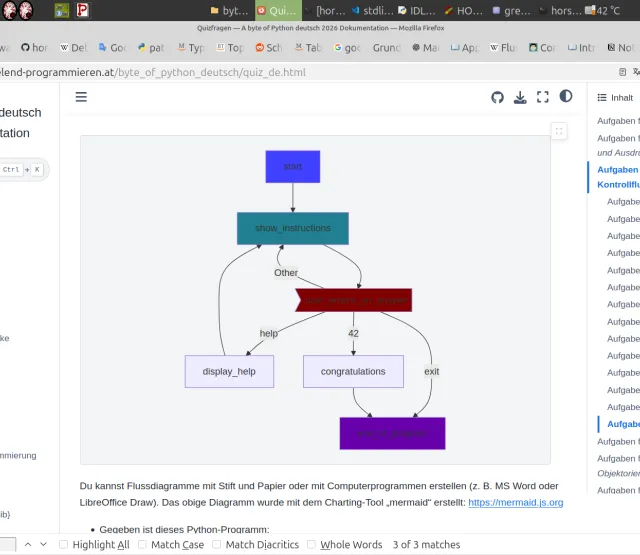This screenshot has width=640, height=555.
Task: Switch to the 'HO...' taskbar window
Action: (x=464, y=11)
